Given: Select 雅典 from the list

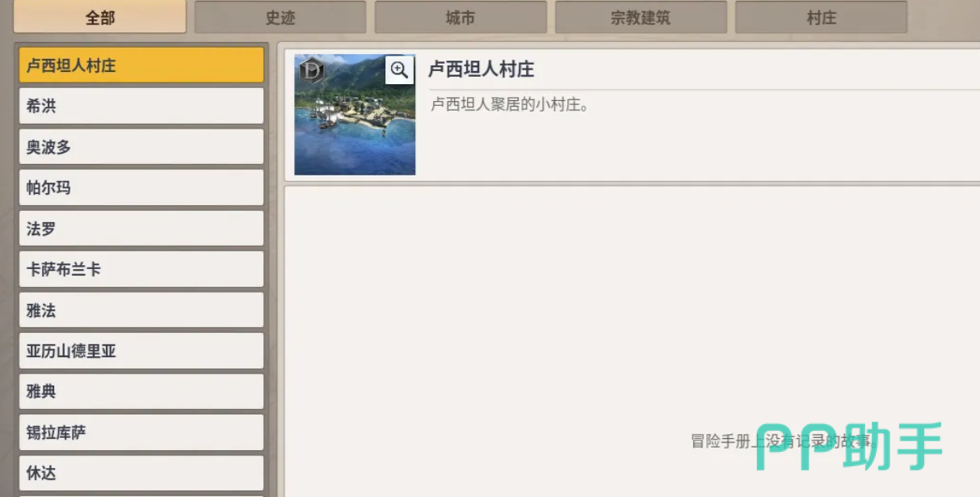Looking at the screenshot, I should coord(141,392).
